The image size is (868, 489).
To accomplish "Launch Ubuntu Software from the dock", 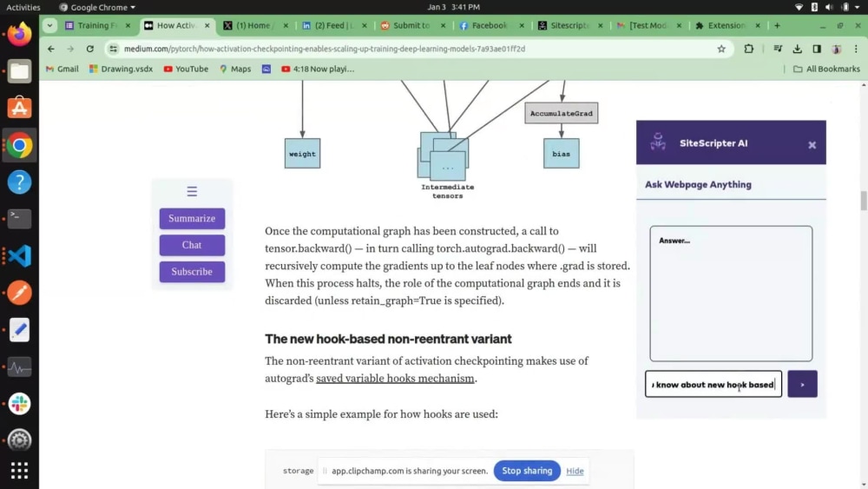I will pyautogui.click(x=19, y=108).
